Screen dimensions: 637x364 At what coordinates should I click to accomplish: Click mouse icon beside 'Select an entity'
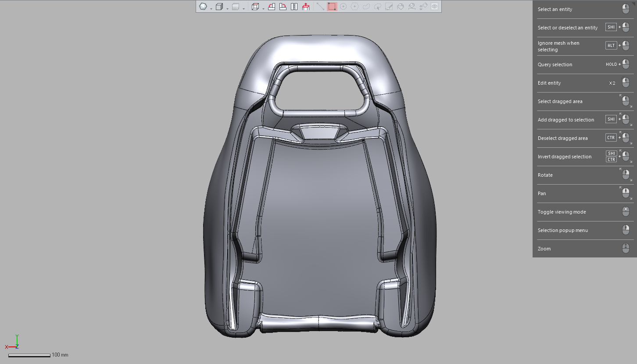(x=626, y=9)
